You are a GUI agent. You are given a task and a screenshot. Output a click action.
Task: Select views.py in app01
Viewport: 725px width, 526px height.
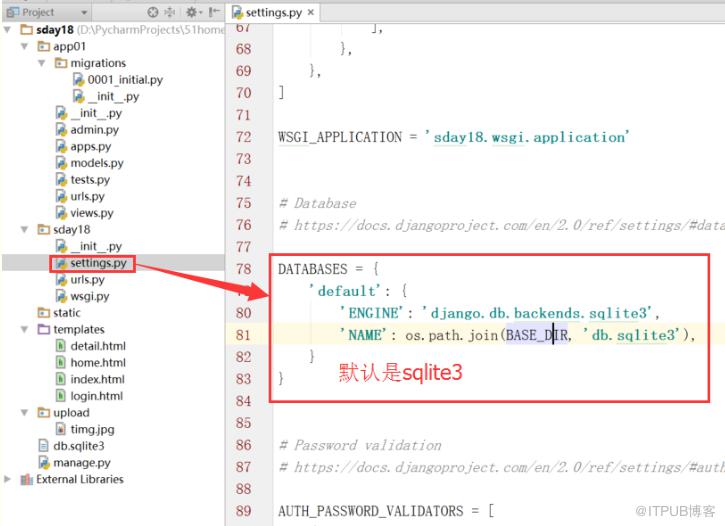pyautogui.click(x=92, y=213)
